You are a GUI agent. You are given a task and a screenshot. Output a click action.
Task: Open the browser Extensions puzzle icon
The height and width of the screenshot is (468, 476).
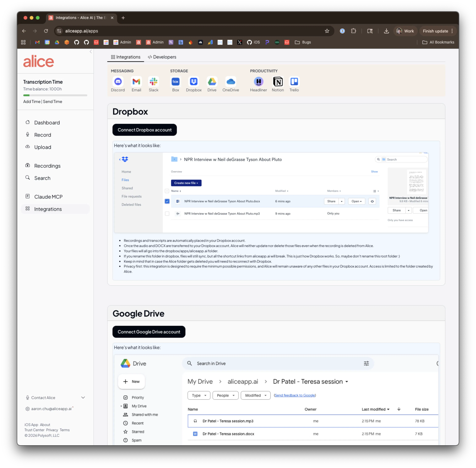353,31
